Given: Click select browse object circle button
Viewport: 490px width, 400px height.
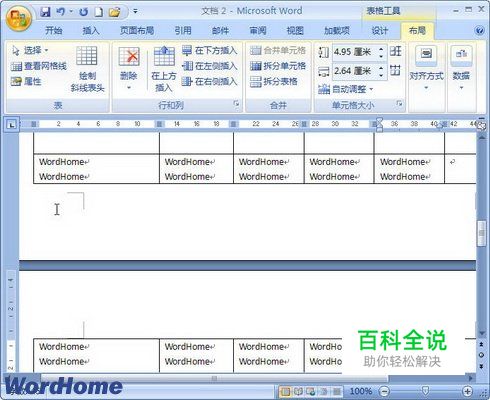Looking at the screenshot, I should pyautogui.click(x=481, y=355).
